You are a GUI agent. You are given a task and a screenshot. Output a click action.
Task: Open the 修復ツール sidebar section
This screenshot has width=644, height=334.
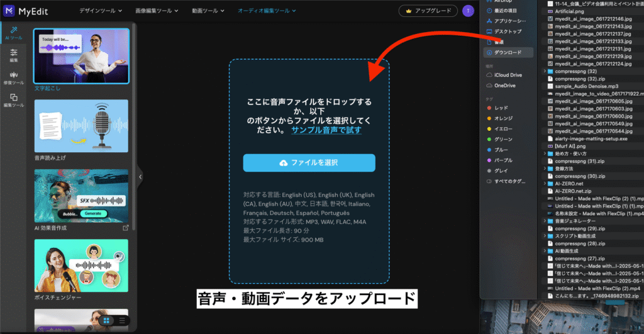point(14,78)
